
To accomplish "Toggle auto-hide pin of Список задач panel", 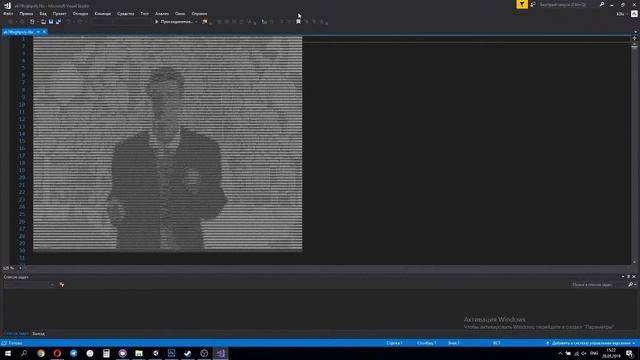I will pyautogui.click(x=629, y=277).
